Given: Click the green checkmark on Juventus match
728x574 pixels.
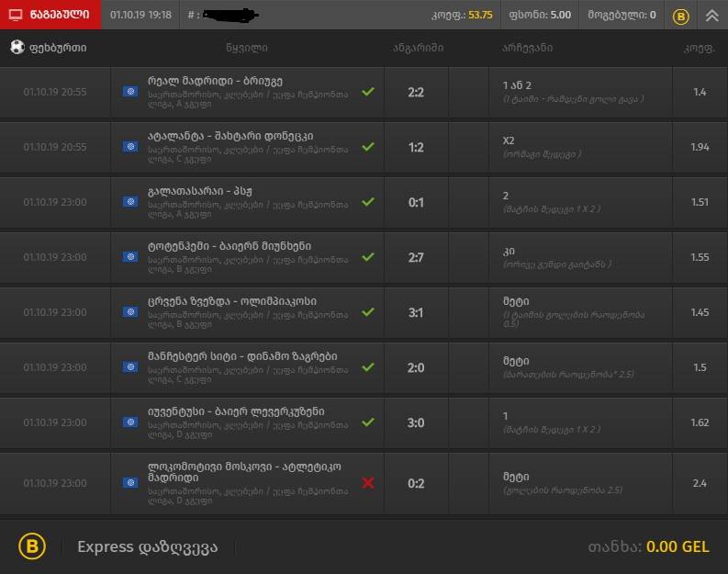Looking at the screenshot, I should pyautogui.click(x=368, y=422).
